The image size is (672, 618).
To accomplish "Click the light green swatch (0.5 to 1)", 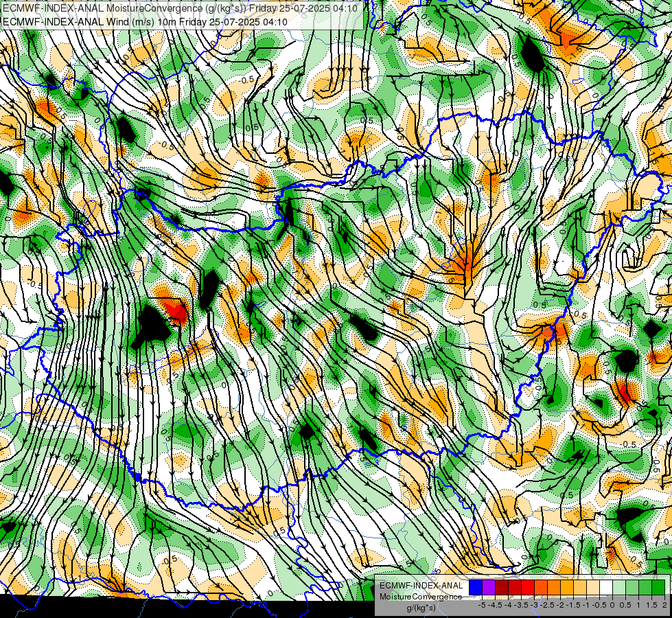I will (x=632, y=588).
